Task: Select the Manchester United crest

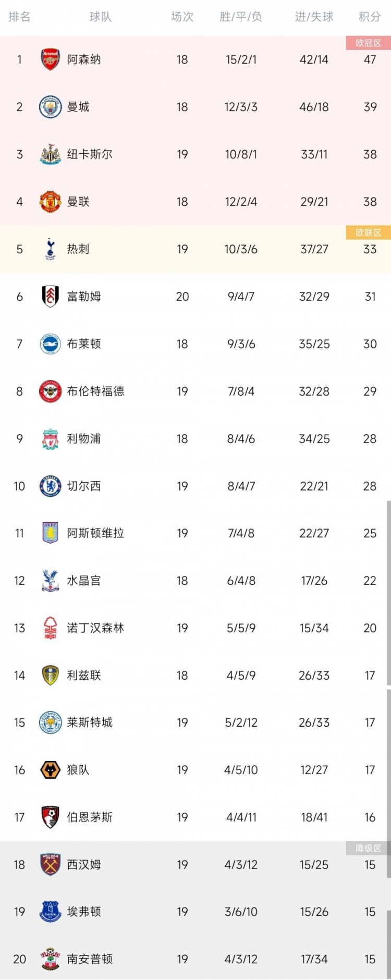Action: (x=51, y=202)
